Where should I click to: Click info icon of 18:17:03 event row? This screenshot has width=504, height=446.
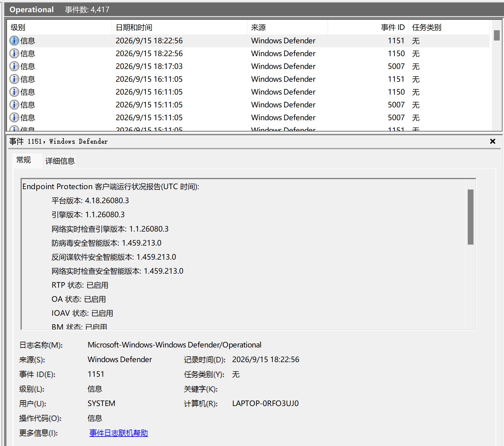14,66
